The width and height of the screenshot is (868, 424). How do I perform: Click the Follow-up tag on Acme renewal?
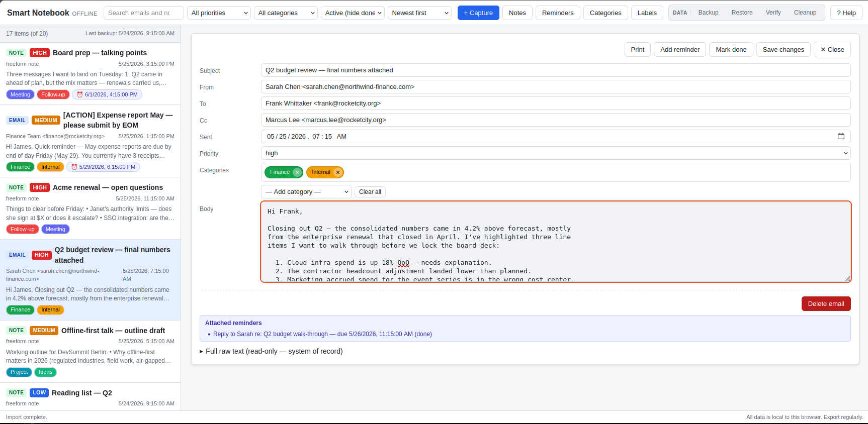click(x=22, y=229)
